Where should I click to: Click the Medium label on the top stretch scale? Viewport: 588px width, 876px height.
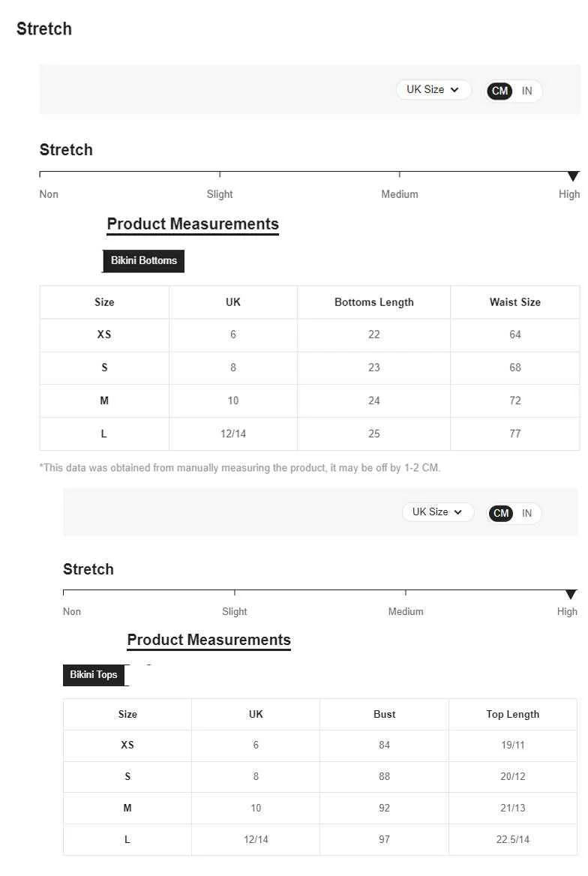click(400, 194)
